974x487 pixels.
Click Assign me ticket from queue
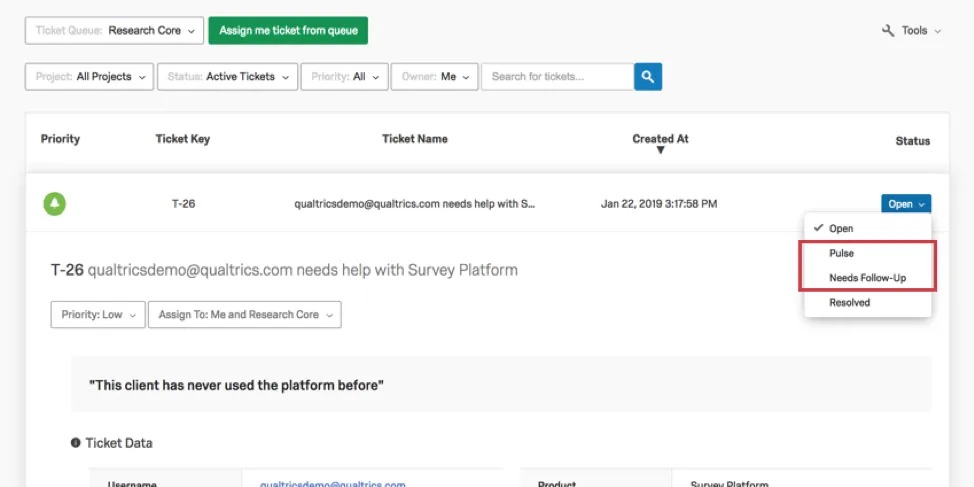pyautogui.click(x=288, y=31)
